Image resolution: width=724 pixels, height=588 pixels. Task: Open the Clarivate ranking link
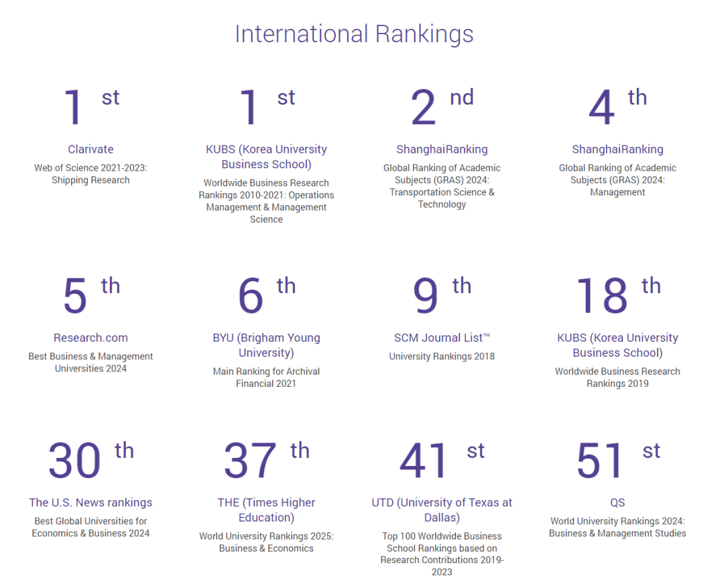pos(90,150)
